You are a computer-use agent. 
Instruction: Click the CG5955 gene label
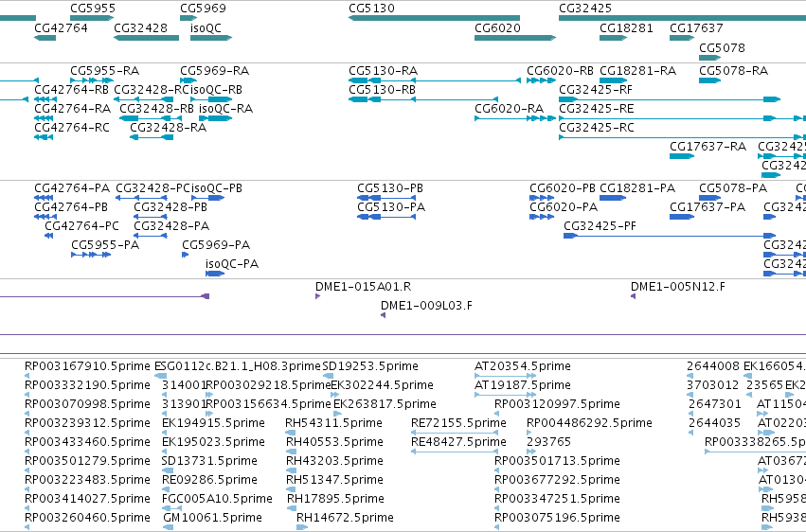(x=93, y=9)
